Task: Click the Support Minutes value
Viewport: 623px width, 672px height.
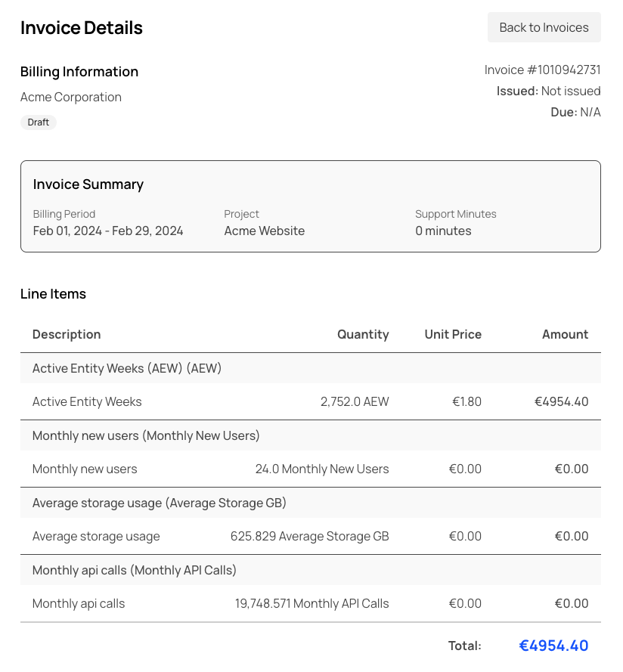Action: [x=443, y=231]
